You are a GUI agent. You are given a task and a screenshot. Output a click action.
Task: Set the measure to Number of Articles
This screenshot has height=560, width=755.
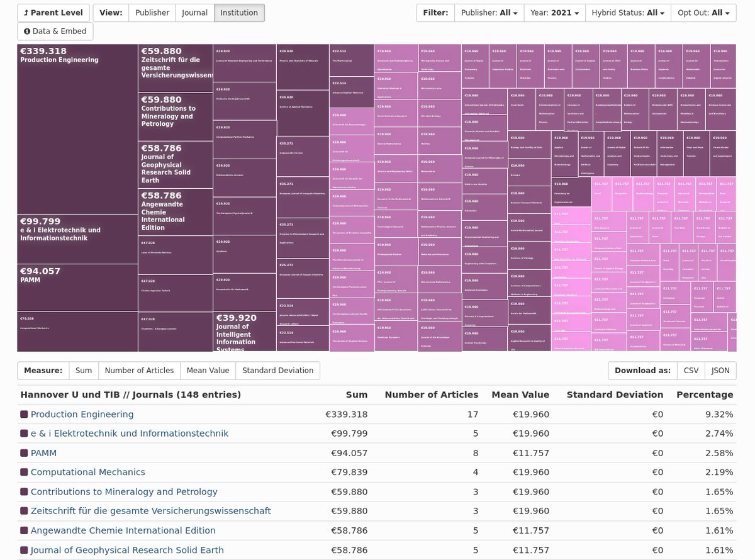tap(139, 371)
